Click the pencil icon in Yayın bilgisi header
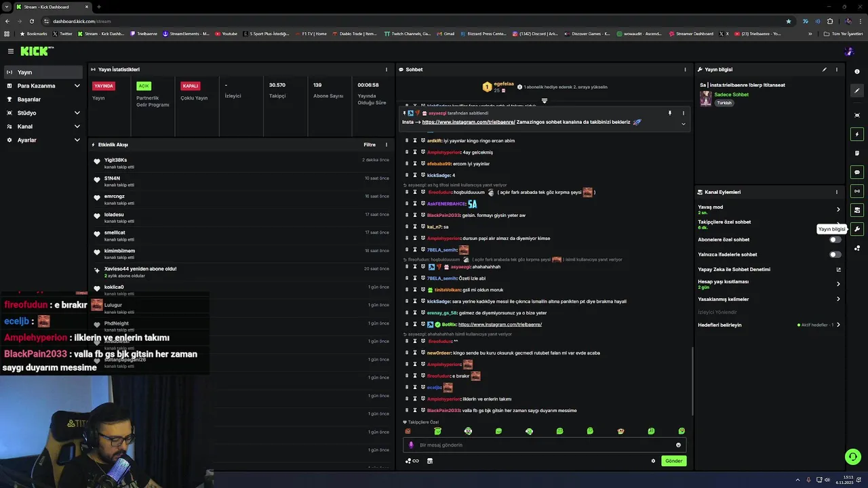 pos(825,69)
